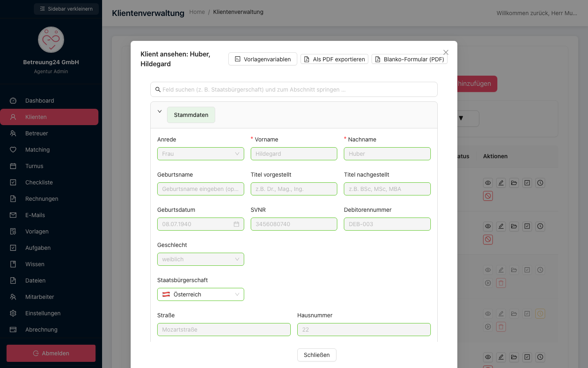Click the eye view icon in second client row
The height and width of the screenshot is (368, 588).
point(488,226)
